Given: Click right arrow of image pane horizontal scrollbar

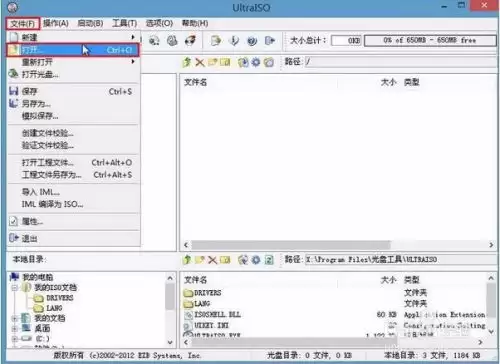Looking at the screenshot, I should (x=491, y=245).
